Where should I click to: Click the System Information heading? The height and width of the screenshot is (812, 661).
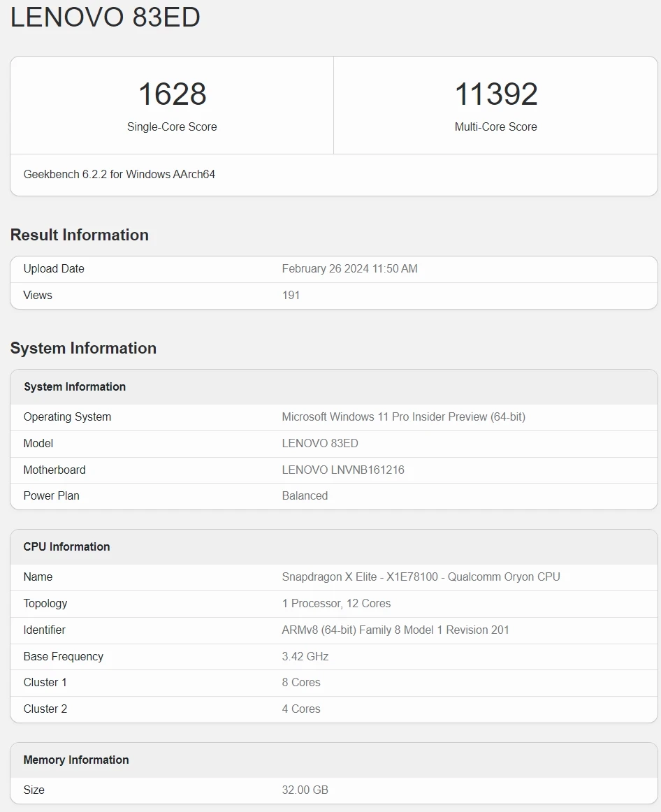pos(83,348)
